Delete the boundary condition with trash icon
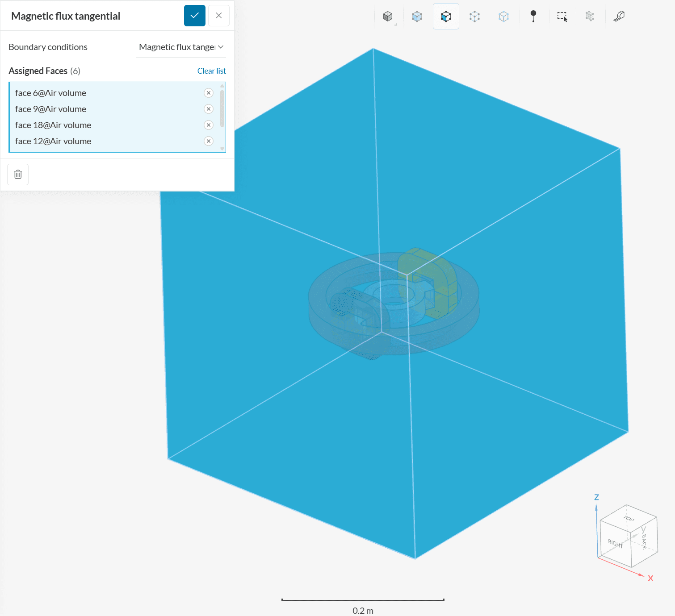Image resolution: width=675 pixels, height=616 pixels. [x=18, y=175]
